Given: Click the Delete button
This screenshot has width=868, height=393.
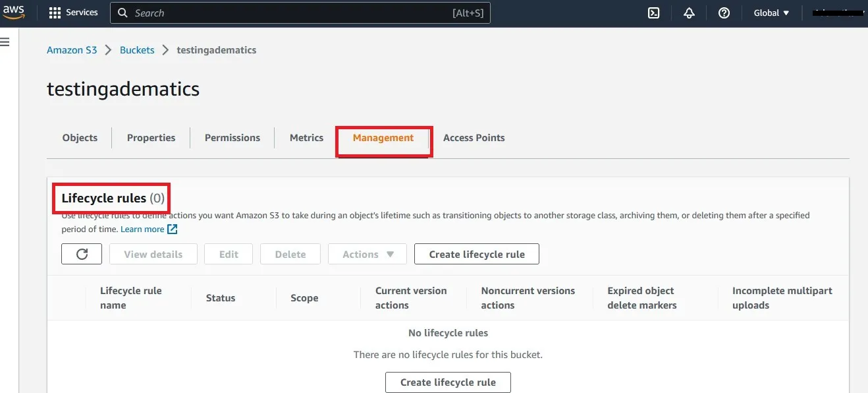Looking at the screenshot, I should pos(290,254).
